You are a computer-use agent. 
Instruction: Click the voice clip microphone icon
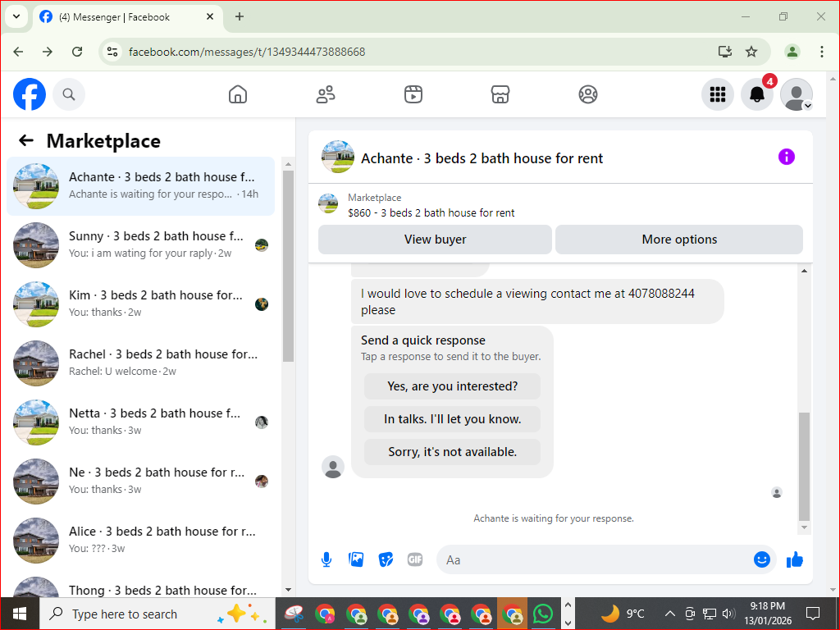(x=326, y=559)
